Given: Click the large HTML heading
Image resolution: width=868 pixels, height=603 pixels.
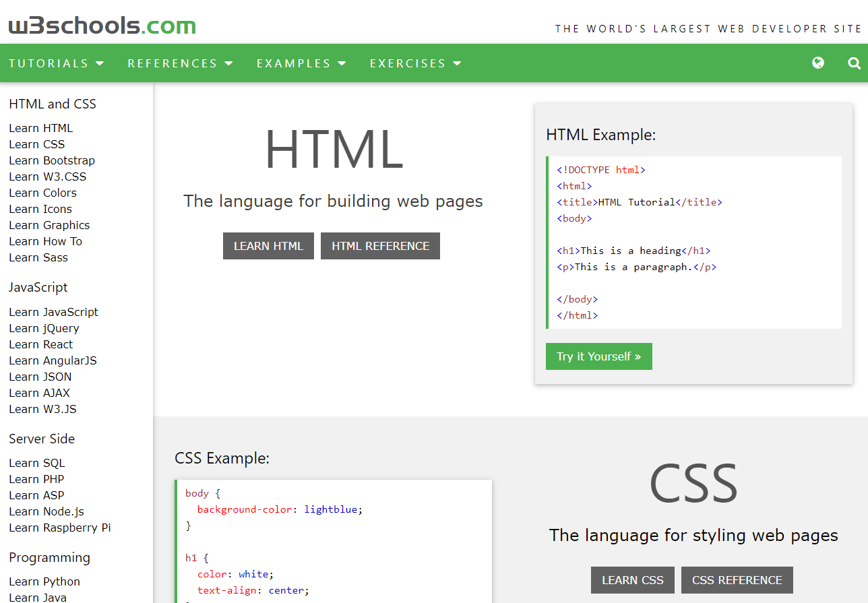Looking at the screenshot, I should [x=334, y=149].
